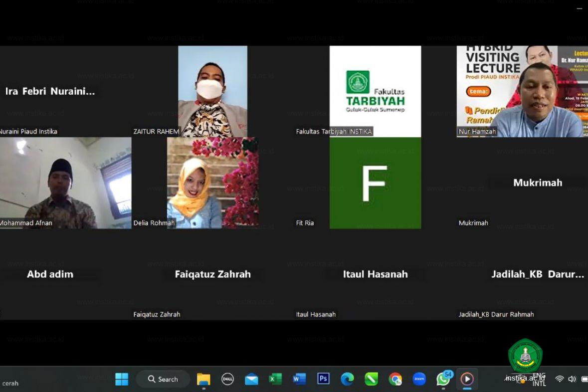Click the taskbar Search box

(163, 379)
